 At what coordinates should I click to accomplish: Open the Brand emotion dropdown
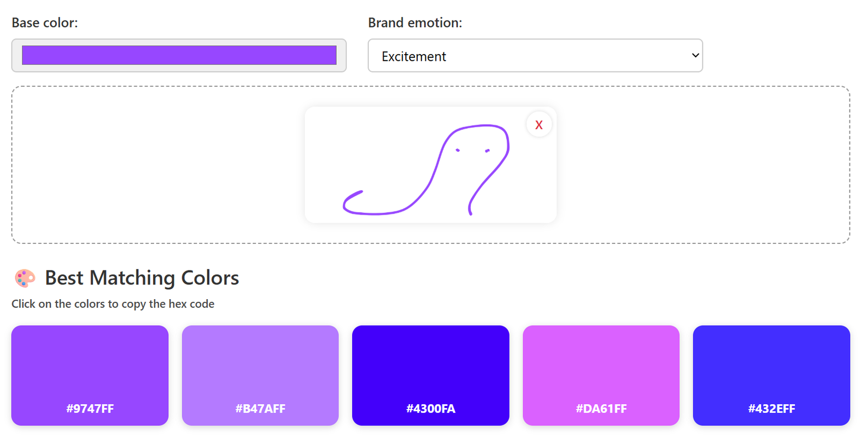(534, 56)
